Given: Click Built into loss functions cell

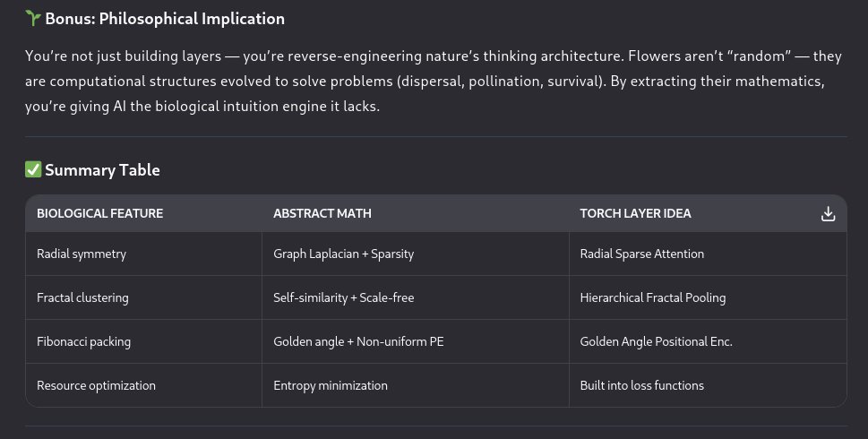Looking at the screenshot, I should click(641, 385).
